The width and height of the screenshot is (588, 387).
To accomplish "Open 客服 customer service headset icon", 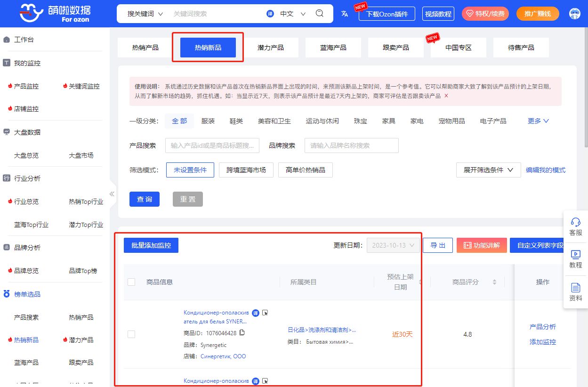I will [575, 222].
